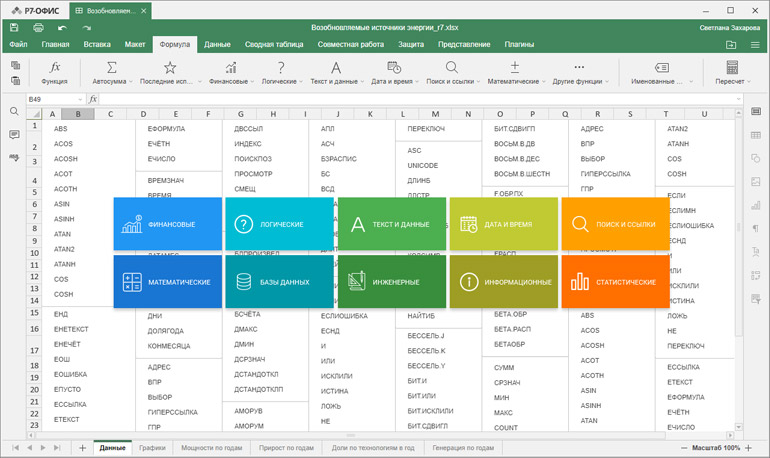Click the green ИНЖЕНЕРНЫЕ category tile
The height and width of the screenshot is (458, 770).
(x=392, y=282)
